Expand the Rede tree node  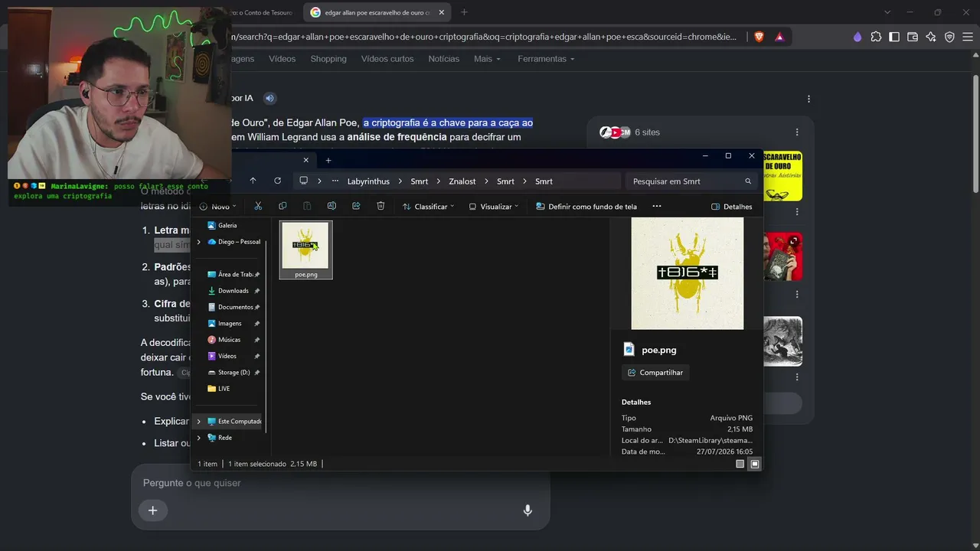pyautogui.click(x=199, y=438)
